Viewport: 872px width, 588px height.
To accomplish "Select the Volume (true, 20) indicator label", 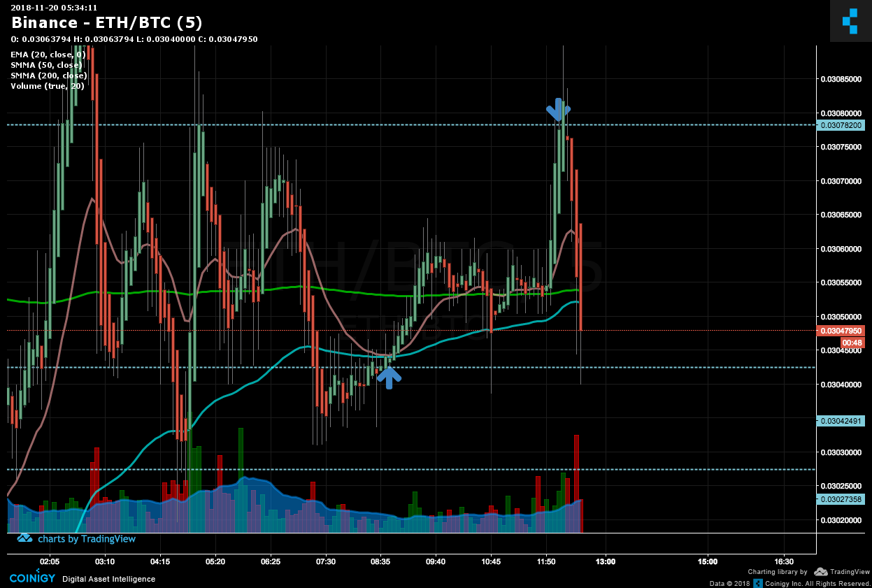I will (48, 86).
